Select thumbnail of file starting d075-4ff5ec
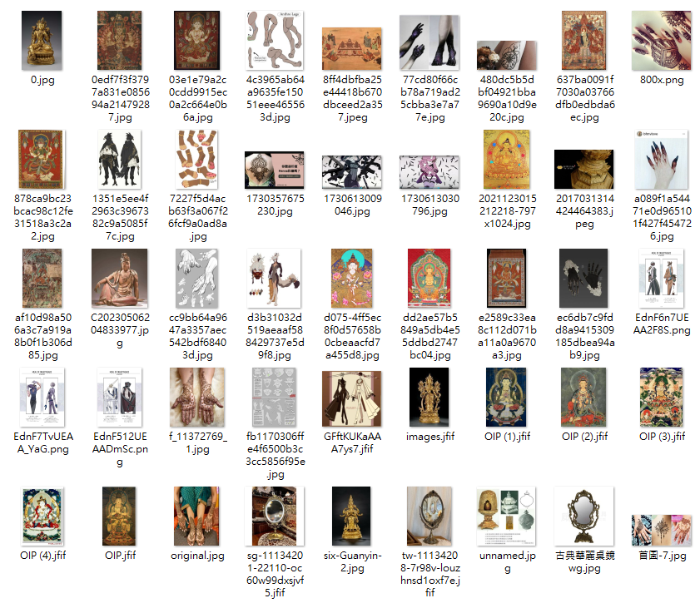The height and width of the screenshot is (603, 700). point(352,279)
